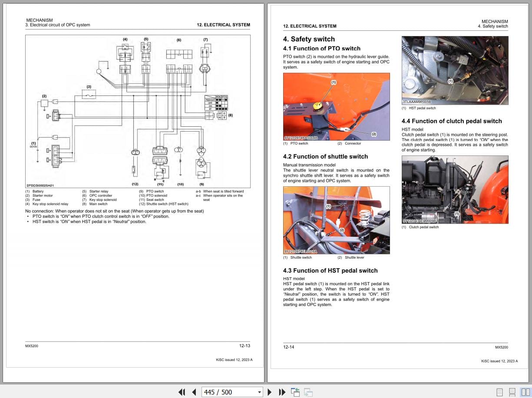Go to the previous page
Screen dimensions: 532x398
coord(194,392)
